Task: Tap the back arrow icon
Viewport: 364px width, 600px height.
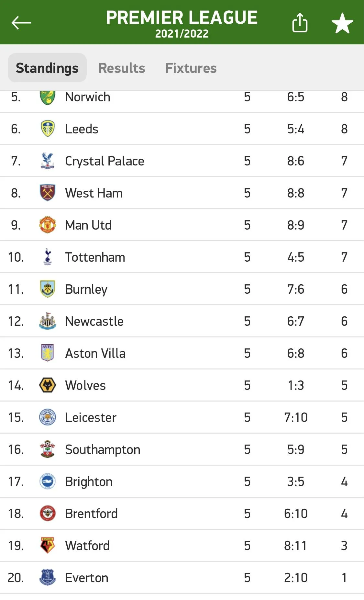Action: (21, 23)
